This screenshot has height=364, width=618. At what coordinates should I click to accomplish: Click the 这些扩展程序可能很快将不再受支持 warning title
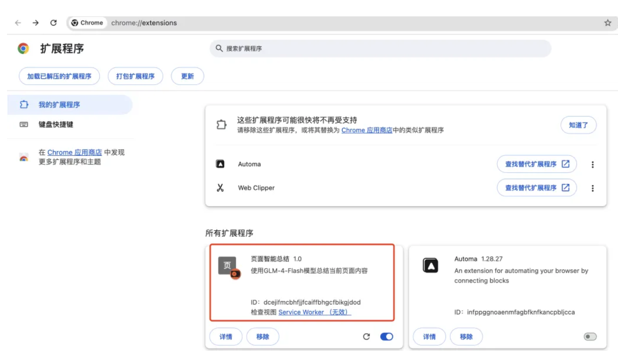[x=297, y=120]
